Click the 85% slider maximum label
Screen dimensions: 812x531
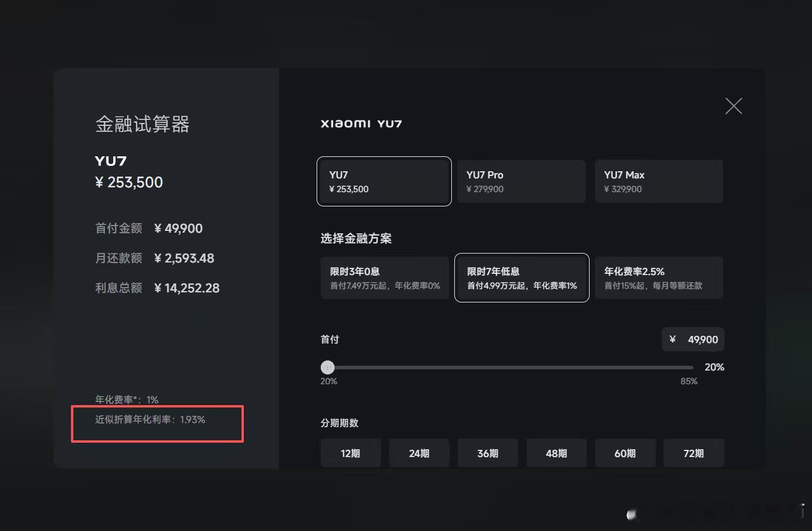click(x=689, y=381)
